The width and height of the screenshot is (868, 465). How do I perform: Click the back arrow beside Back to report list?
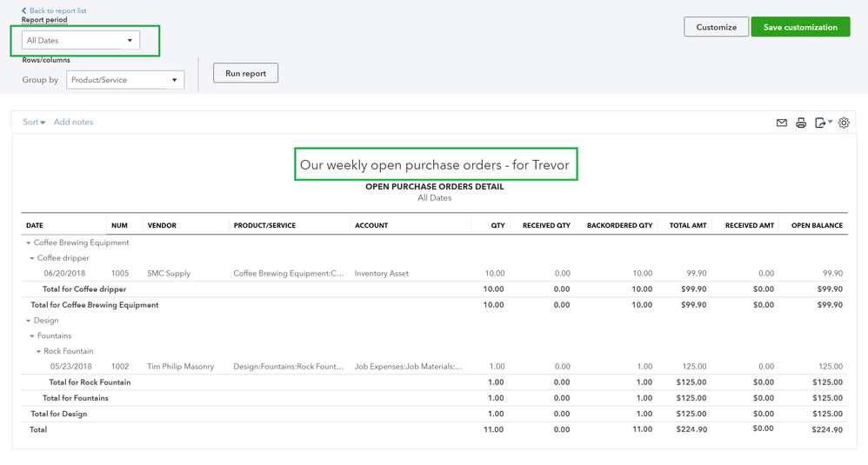[x=23, y=10]
